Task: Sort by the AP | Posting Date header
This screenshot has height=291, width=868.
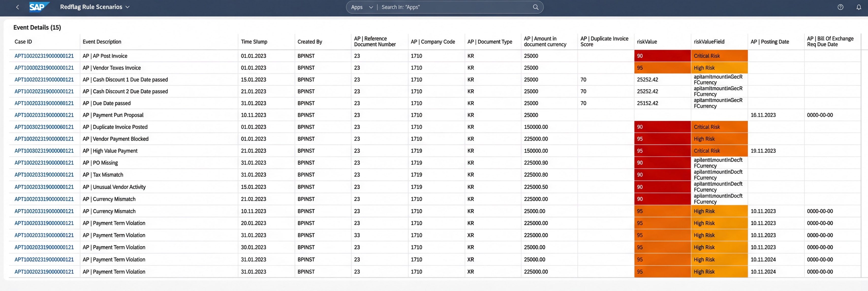Action: [x=770, y=41]
